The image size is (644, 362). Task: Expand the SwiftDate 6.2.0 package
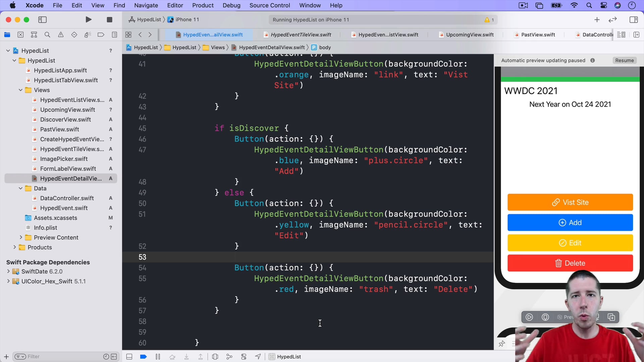pos(8,271)
